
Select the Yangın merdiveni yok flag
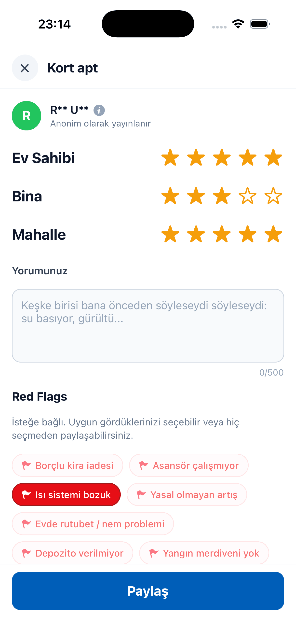click(x=204, y=553)
